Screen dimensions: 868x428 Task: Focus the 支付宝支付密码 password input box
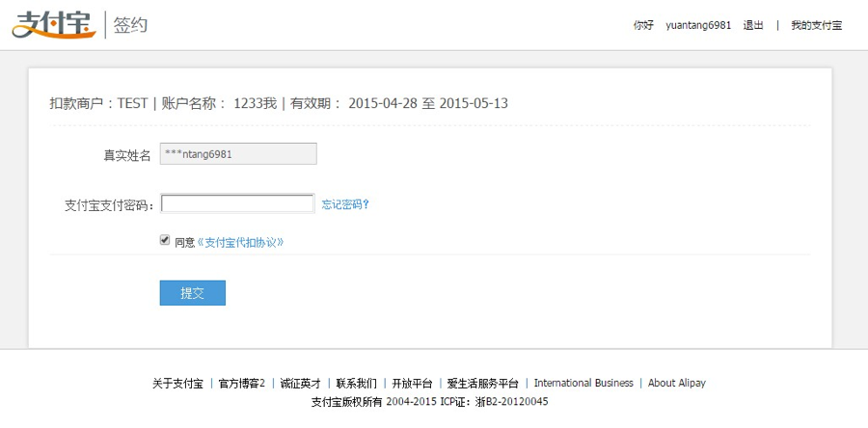tap(237, 204)
